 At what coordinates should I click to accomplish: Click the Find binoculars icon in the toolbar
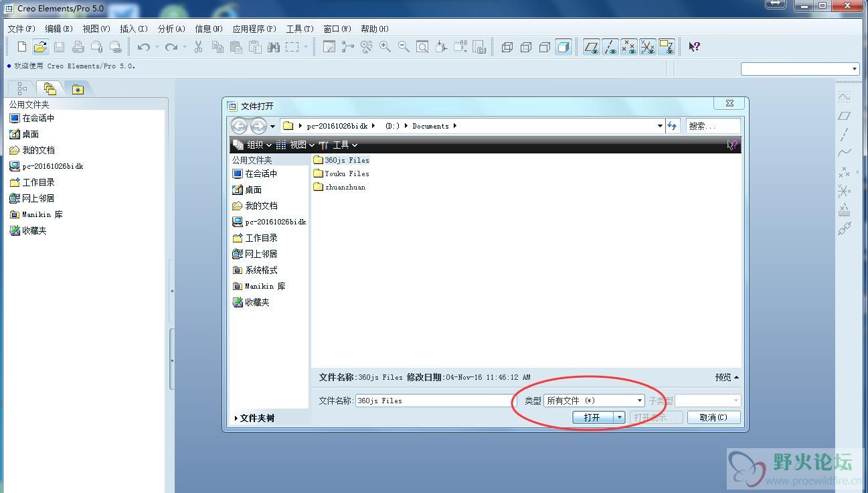(273, 47)
